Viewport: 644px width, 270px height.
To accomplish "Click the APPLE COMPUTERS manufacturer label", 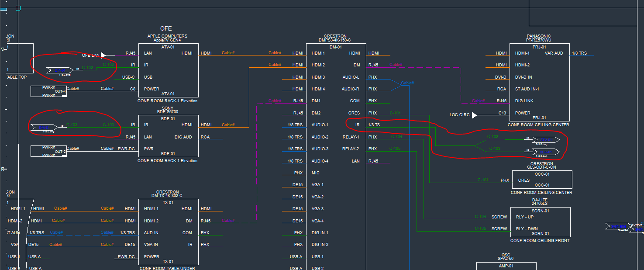I will pyautogui.click(x=167, y=36).
